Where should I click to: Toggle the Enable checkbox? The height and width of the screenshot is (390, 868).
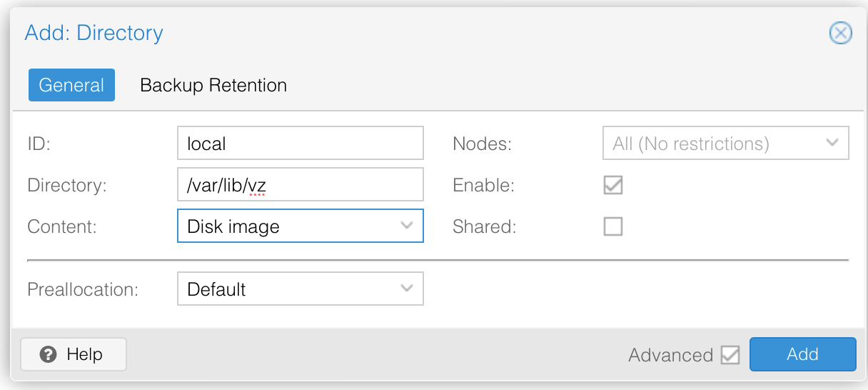pos(613,185)
